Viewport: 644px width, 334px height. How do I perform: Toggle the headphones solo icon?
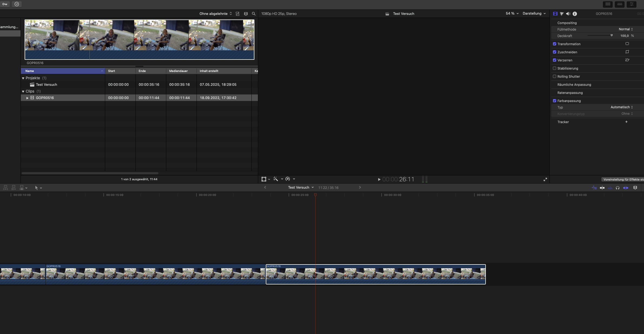(x=618, y=188)
